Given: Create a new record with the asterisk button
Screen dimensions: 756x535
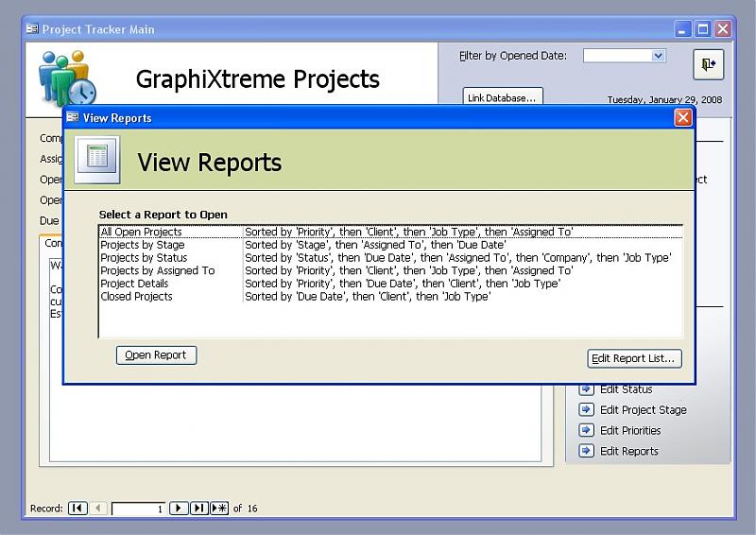Looking at the screenshot, I should click(x=219, y=508).
